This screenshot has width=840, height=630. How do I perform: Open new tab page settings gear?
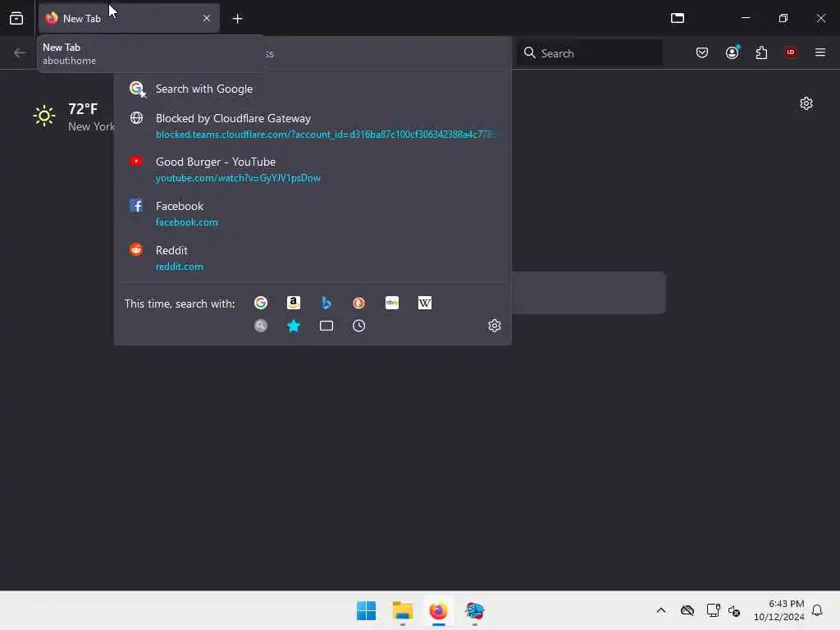coord(806,103)
